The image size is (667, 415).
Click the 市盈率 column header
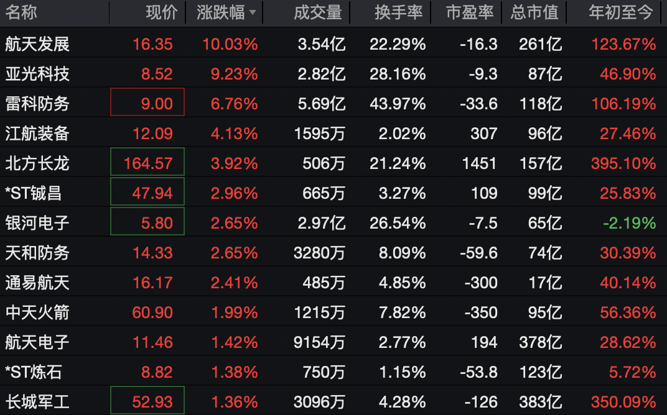coord(469,13)
